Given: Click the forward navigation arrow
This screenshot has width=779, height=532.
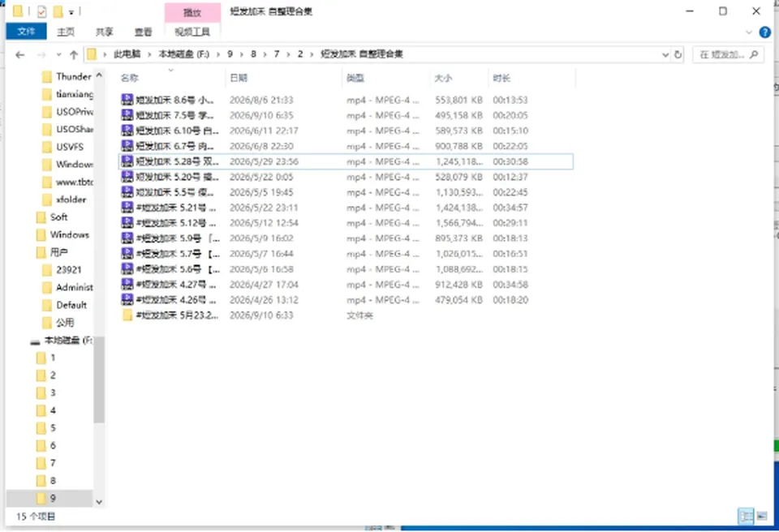Looking at the screenshot, I should click(41, 54).
